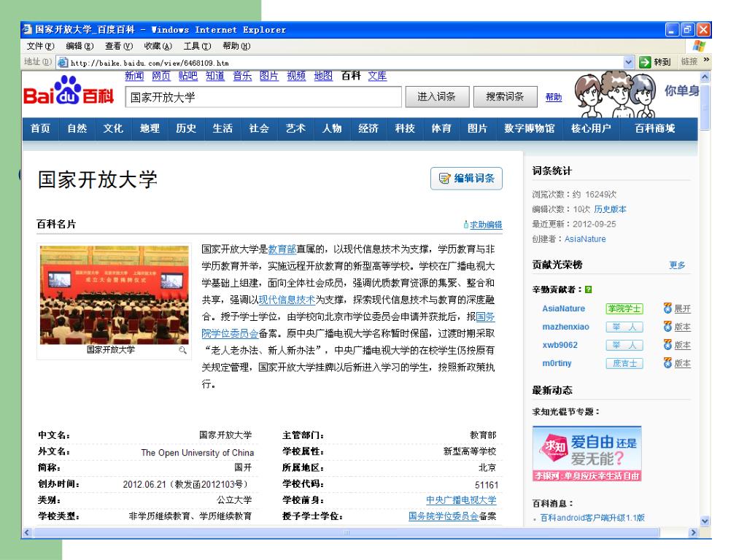Image resolution: width=747 pixels, height=560 pixels.
Task: Click the vertical scrollbar up arrow
Action: click(705, 76)
